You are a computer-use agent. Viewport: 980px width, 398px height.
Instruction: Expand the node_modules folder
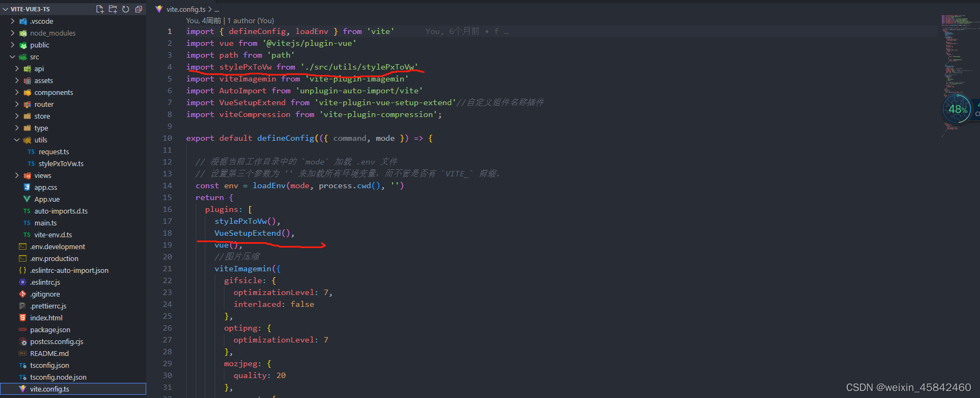tap(12, 33)
